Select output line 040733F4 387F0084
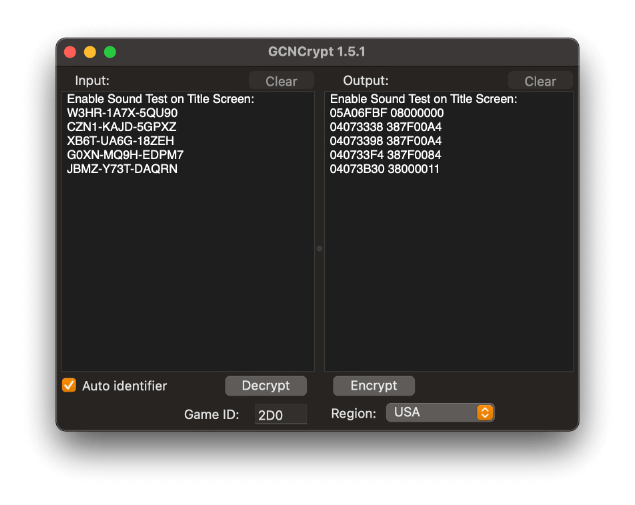Image resolution: width=635 pixels, height=505 pixels. click(386, 155)
